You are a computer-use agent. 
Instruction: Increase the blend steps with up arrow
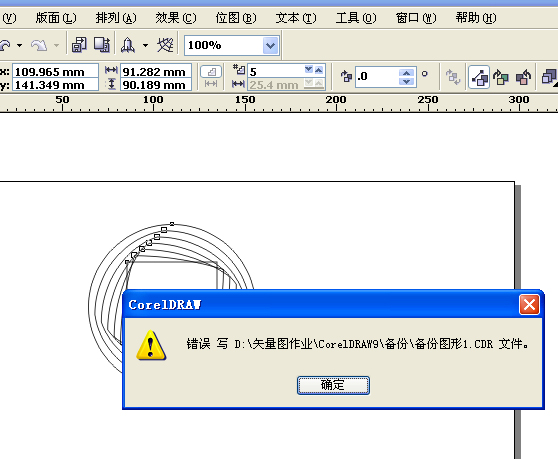pos(319,70)
